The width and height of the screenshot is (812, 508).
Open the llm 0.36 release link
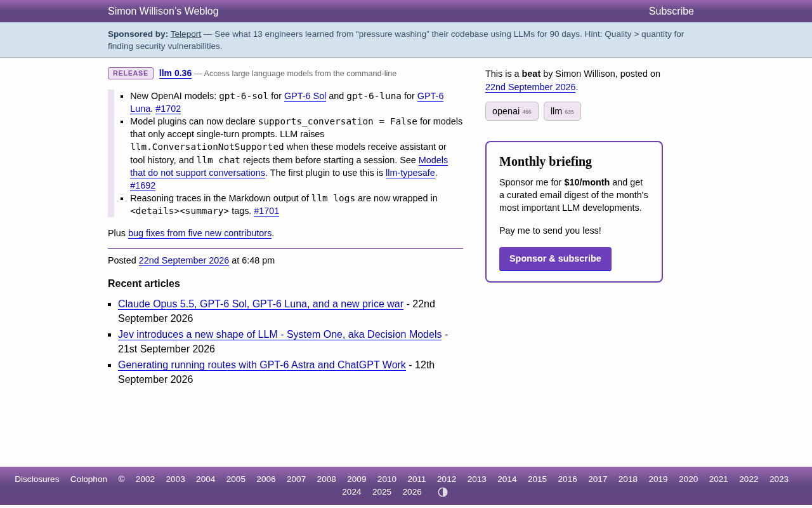pos(175,74)
